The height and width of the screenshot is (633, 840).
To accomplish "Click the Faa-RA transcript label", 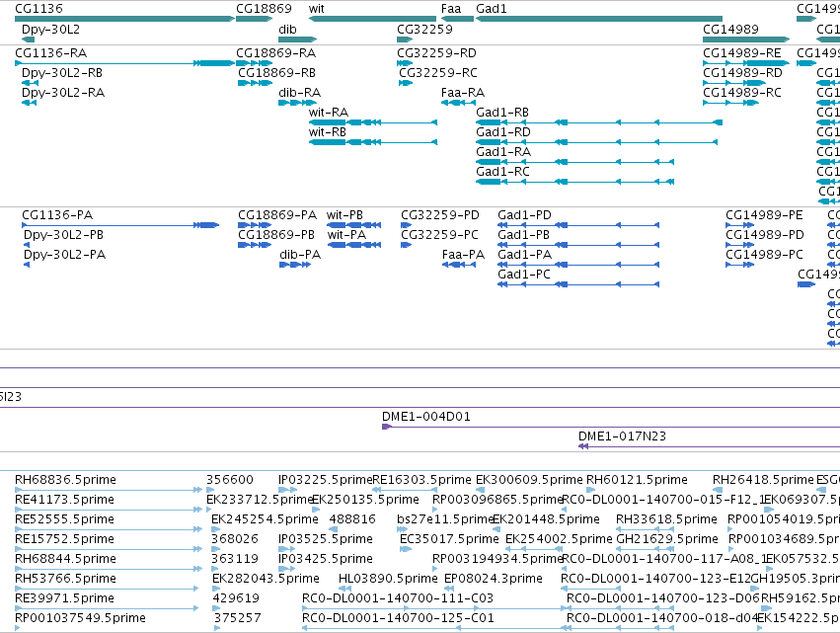I will 463,93.
